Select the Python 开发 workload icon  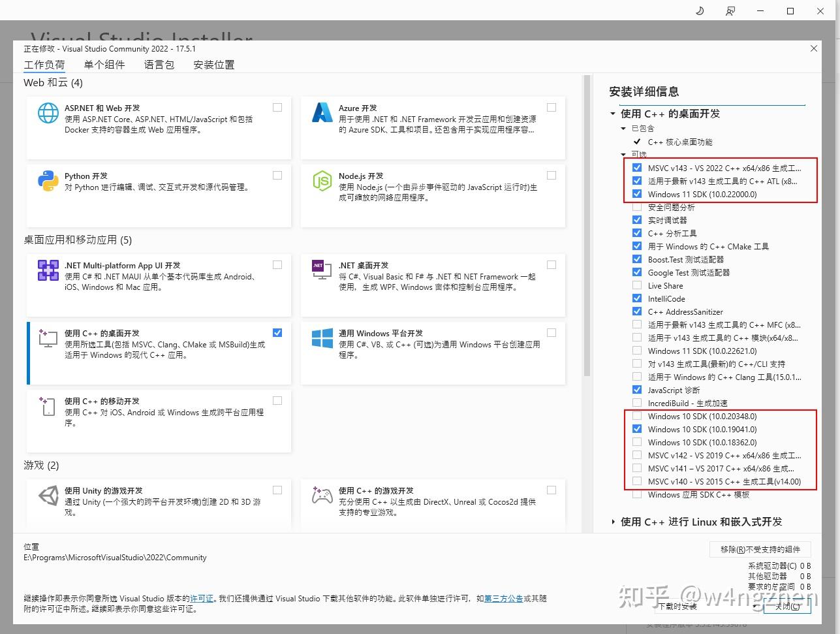(x=48, y=182)
